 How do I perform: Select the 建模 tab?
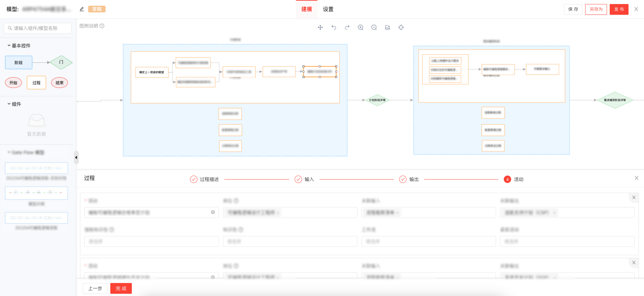point(307,9)
